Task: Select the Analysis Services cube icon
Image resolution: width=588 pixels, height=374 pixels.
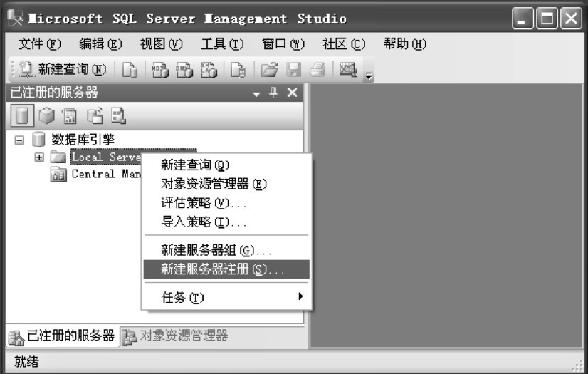Action: [46, 115]
